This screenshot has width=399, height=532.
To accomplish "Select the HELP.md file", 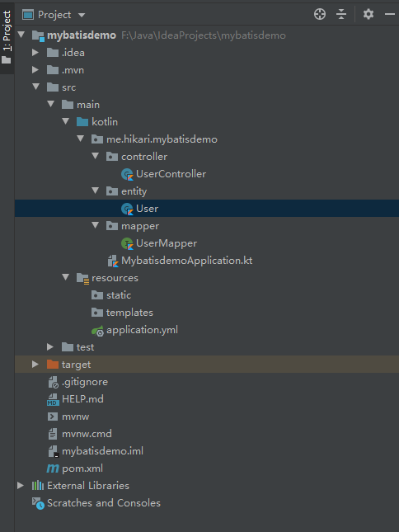I will point(75,399).
